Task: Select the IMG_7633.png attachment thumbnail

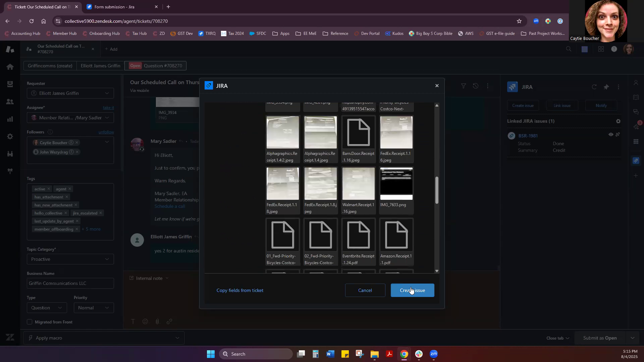Action: point(396,184)
